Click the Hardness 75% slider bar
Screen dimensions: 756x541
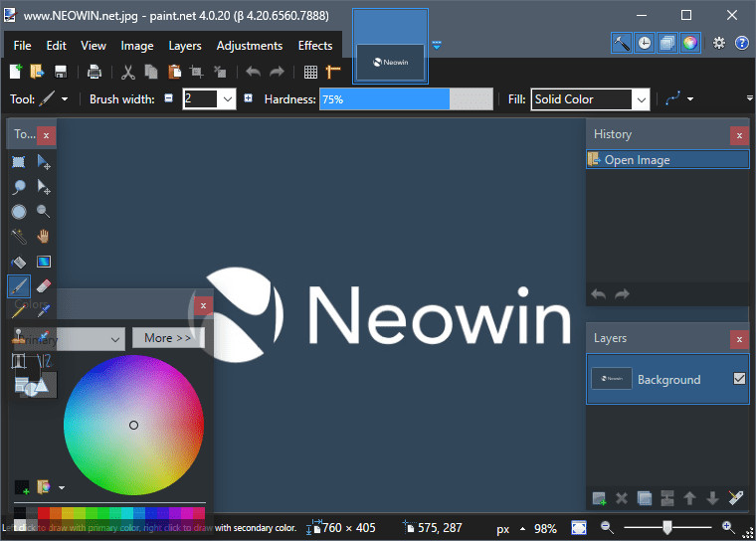point(406,99)
